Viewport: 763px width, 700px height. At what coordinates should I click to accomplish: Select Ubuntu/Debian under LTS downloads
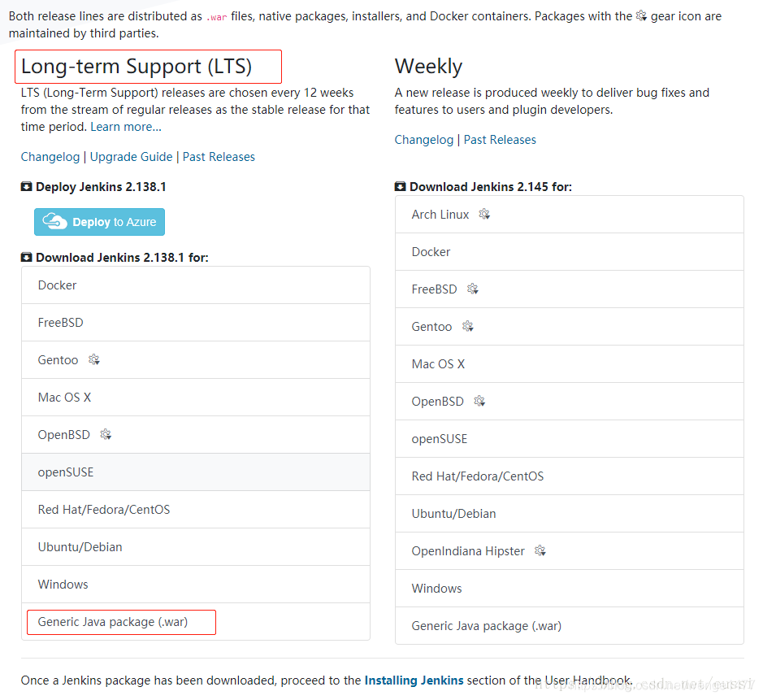(196, 547)
